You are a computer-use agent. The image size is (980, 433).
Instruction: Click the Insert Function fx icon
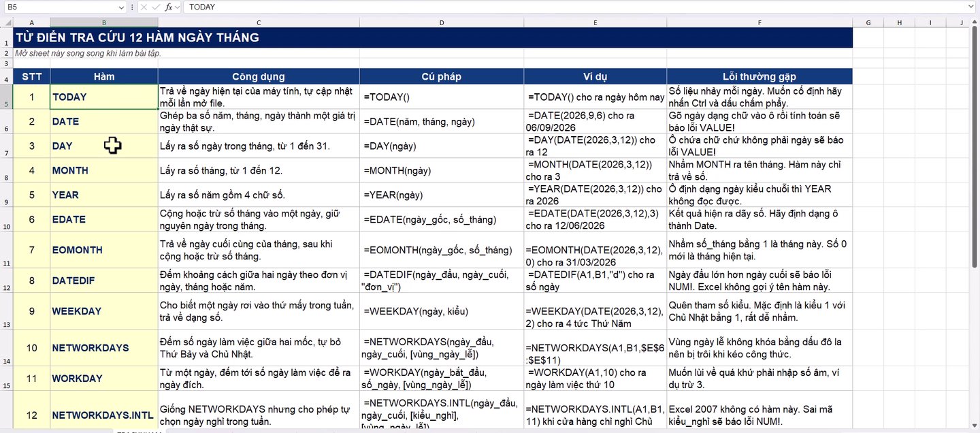point(169,7)
